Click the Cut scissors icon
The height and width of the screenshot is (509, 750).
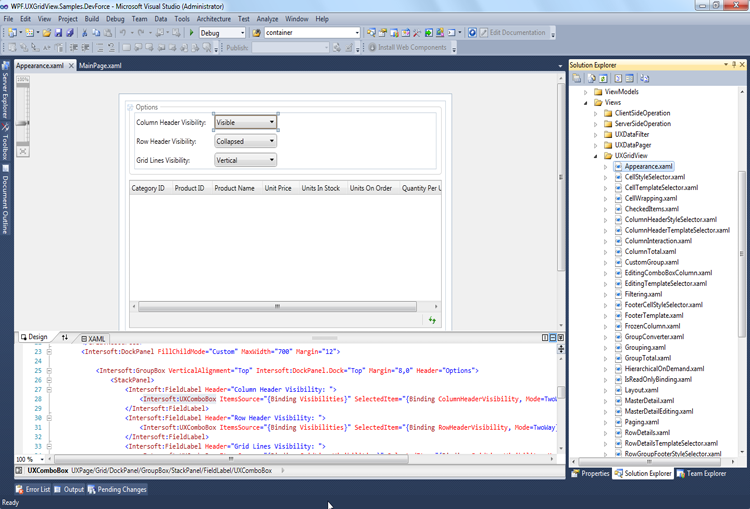(x=85, y=33)
